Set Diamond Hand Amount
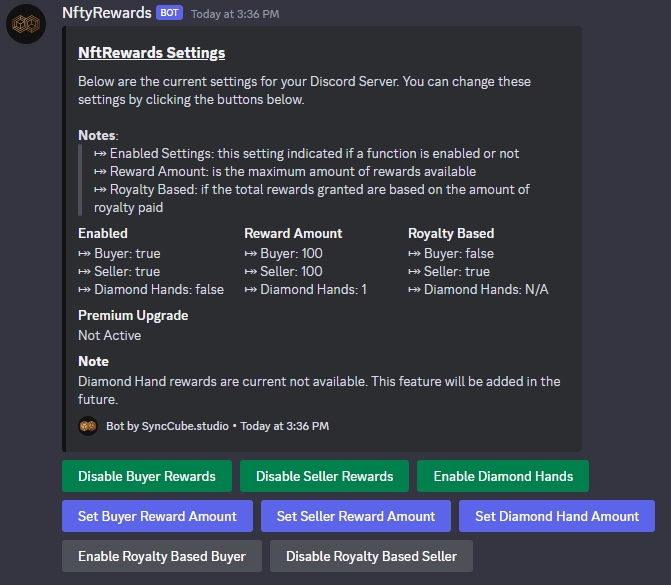Viewport: 671px width, 585px height. pyautogui.click(x=557, y=516)
